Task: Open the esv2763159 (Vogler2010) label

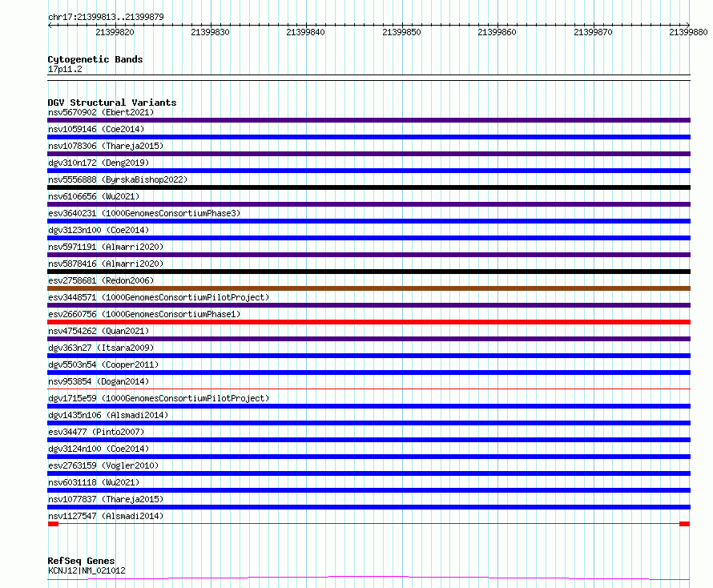Action: coord(103,465)
